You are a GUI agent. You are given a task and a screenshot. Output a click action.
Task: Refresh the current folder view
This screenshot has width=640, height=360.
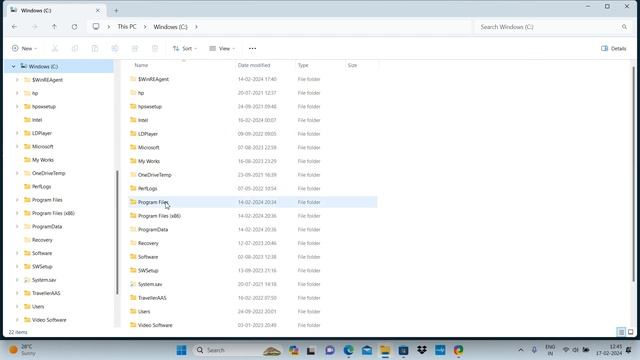pyautogui.click(x=74, y=27)
